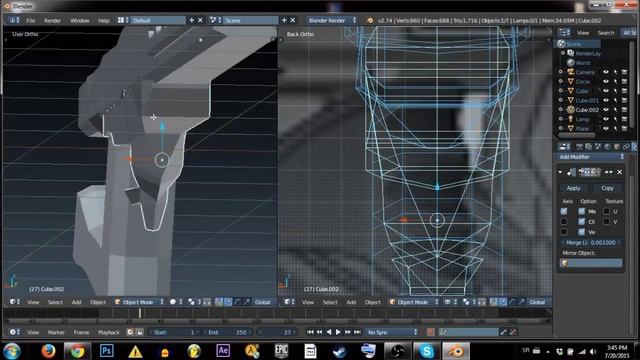Open the Help menu
The width and height of the screenshot is (640, 360).
point(104,20)
